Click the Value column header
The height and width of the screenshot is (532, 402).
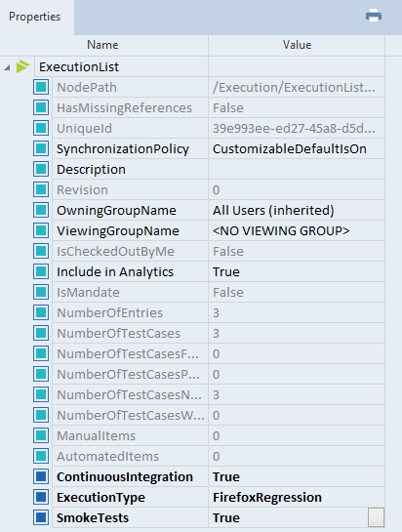[297, 45]
